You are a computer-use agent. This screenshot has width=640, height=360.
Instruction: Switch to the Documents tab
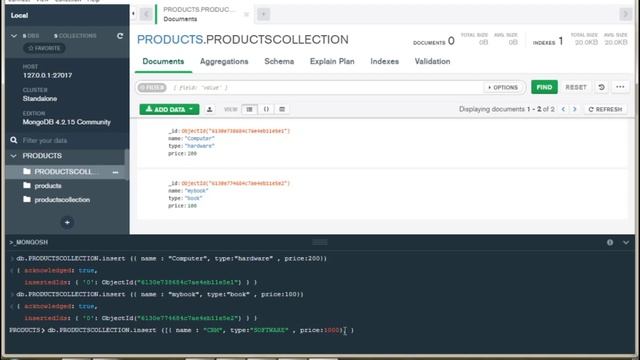(x=163, y=62)
